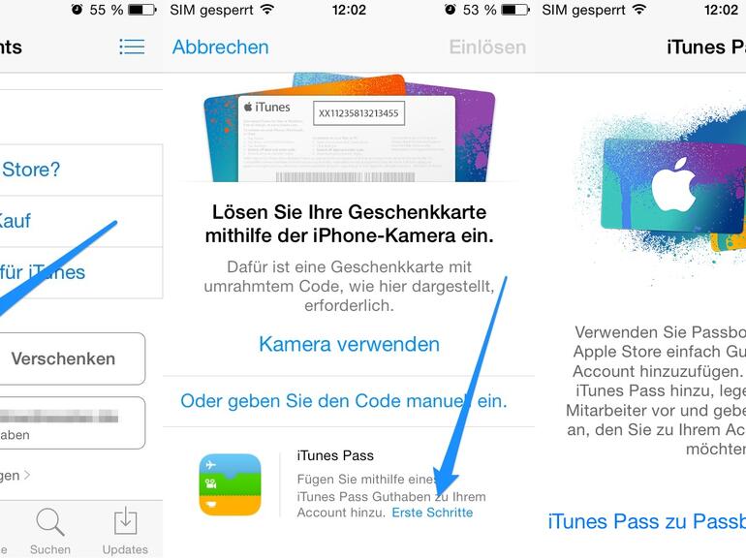
Task: Open the Updates download tab icon
Action: (x=125, y=521)
